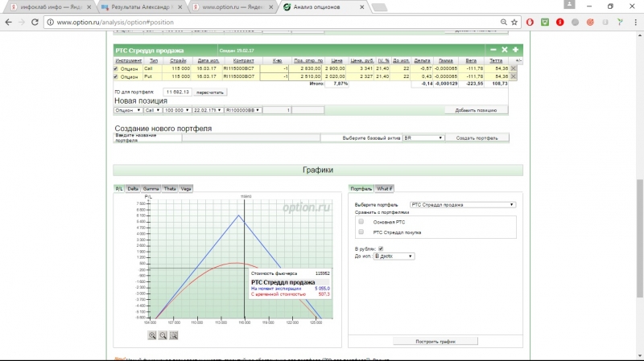The image size is (644, 361).
Task: Open the instrument dropdown showing Опцион
Action: click(x=128, y=110)
